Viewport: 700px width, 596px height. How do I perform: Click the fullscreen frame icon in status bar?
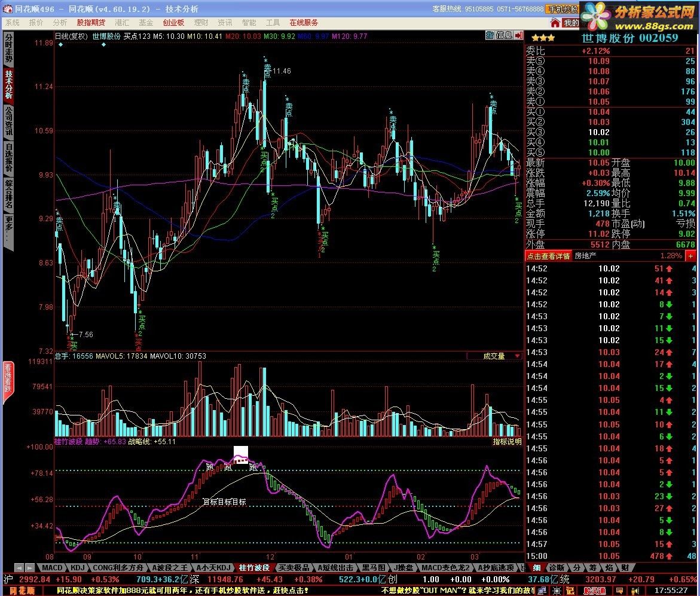pyautogui.click(x=557, y=590)
